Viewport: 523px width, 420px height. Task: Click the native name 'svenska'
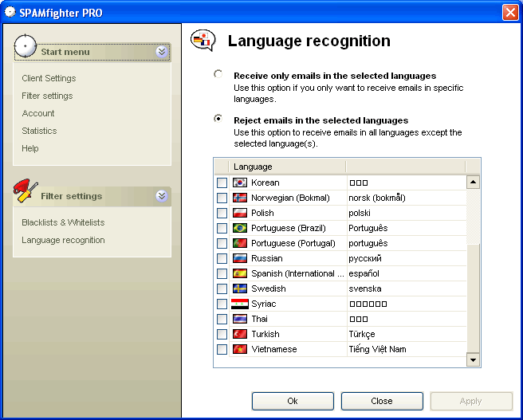tap(365, 289)
